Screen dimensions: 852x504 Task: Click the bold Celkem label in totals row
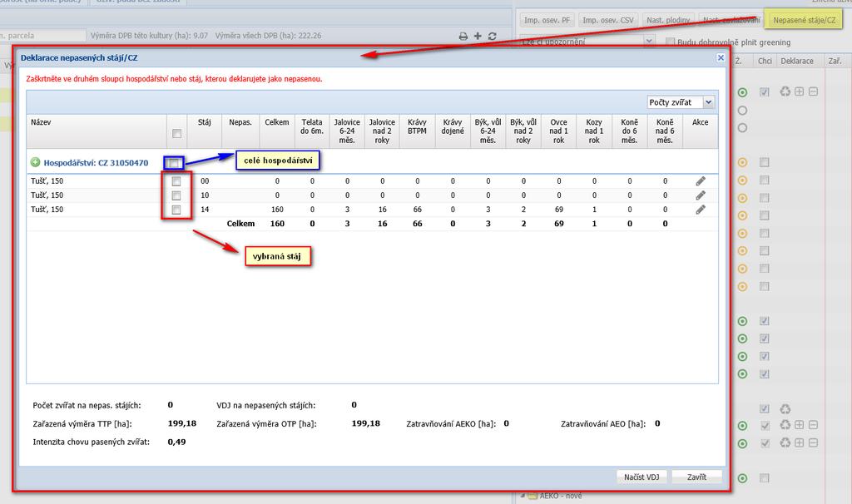[240, 223]
